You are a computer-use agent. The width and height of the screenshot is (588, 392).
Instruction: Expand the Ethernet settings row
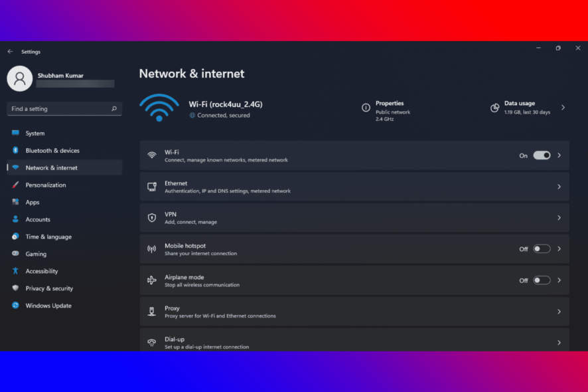(x=558, y=187)
